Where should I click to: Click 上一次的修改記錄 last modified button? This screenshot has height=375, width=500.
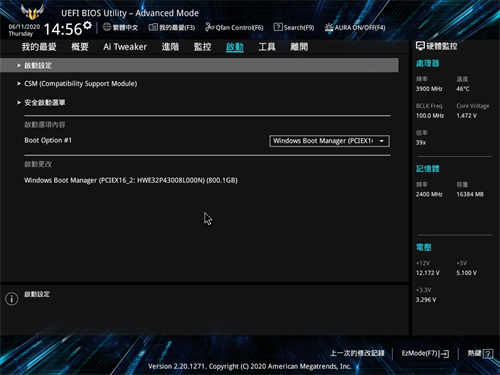coord(357,353)
